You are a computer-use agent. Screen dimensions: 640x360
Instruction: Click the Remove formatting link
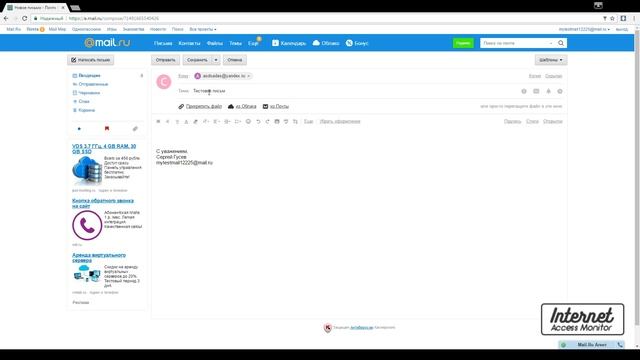(x=340, y=121)
